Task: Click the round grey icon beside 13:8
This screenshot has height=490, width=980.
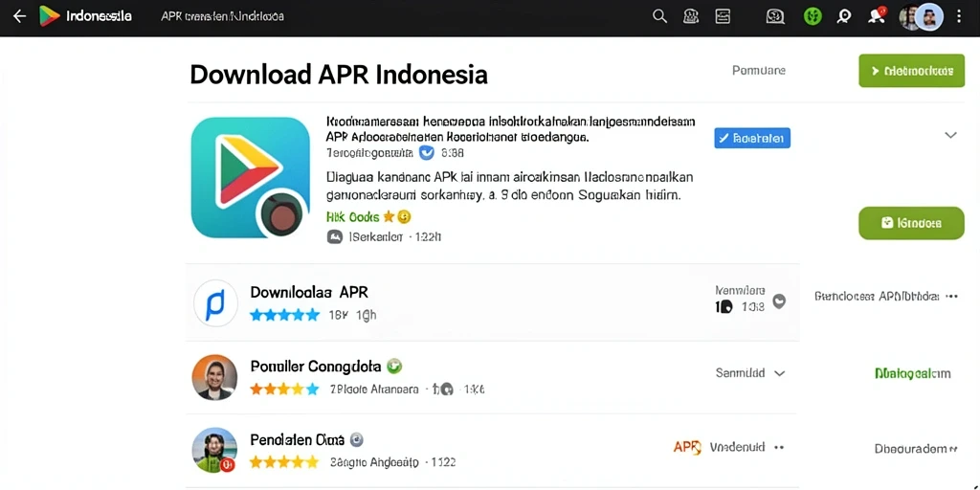Action: click(x=779, y=301)
